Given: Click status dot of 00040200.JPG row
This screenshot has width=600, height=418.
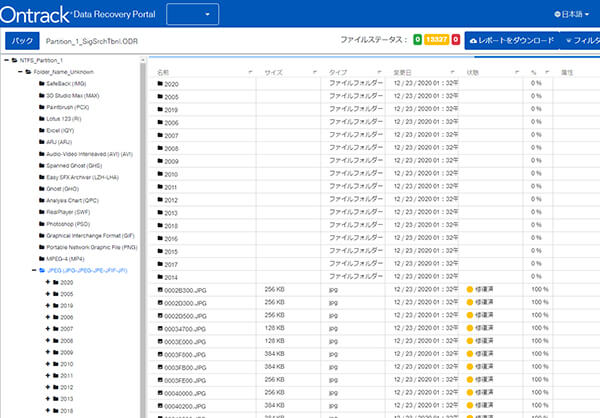Looking at the screenshot, I should coord(470,405).
